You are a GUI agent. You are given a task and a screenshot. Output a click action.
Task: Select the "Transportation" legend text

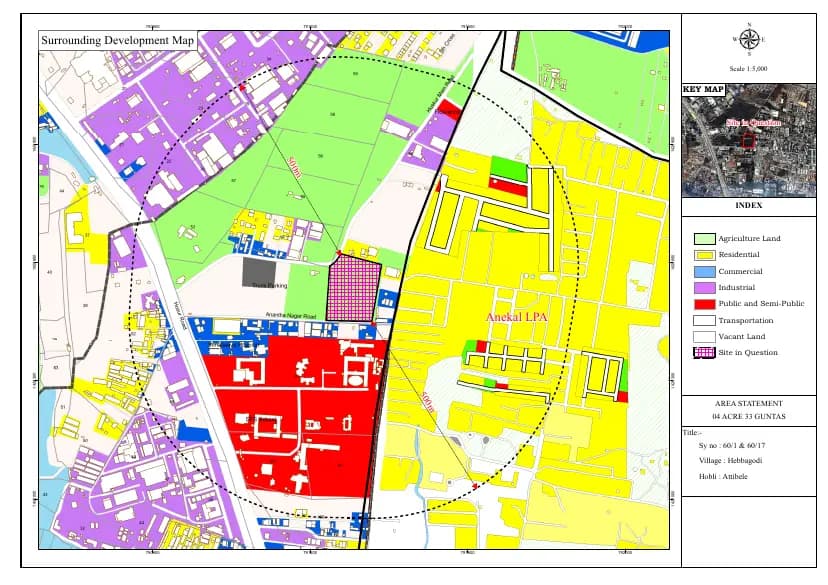tap(746, 320)
